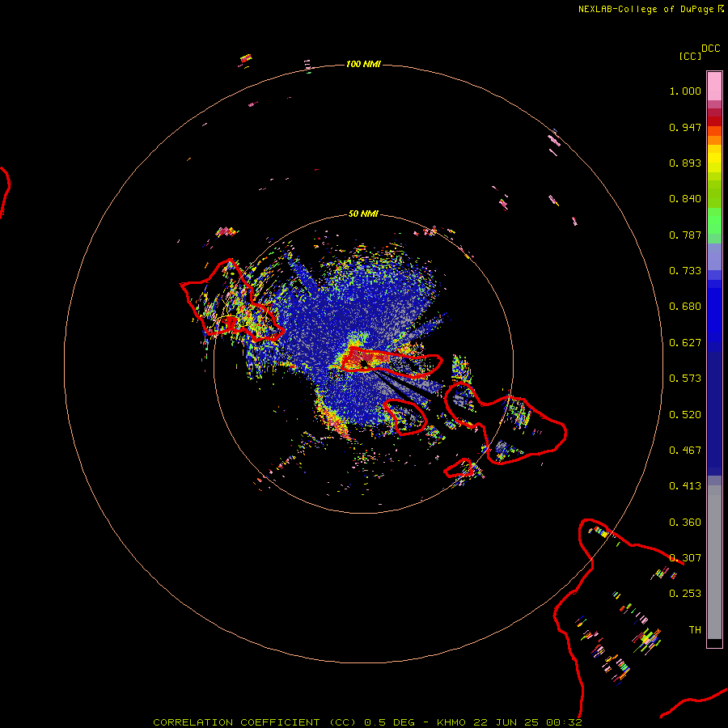Click the 0.573 legend value

pos(685,379)
